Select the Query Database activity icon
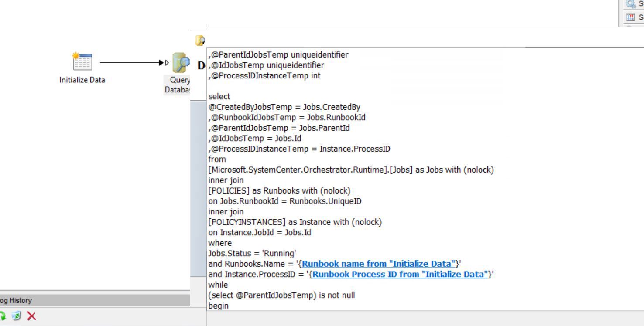Image resolution: width=644 pixels, height=326 pixels. (x=181, y=63)
